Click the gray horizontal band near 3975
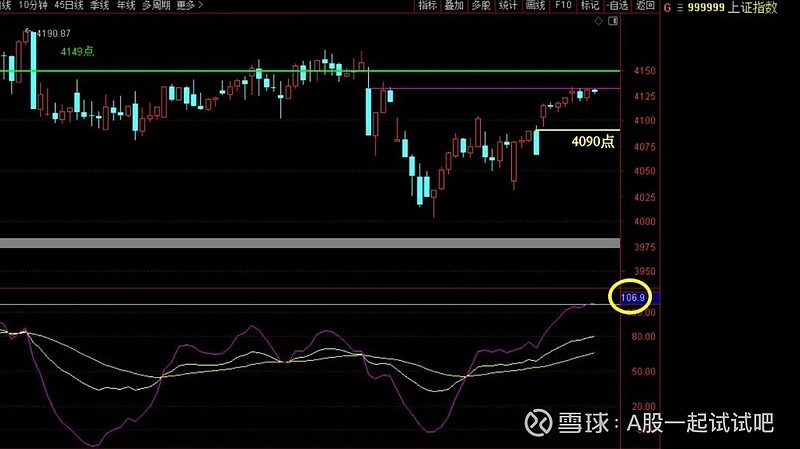Image resolution: width=800 pixels, height=449 pixels. tap(310, 243)
